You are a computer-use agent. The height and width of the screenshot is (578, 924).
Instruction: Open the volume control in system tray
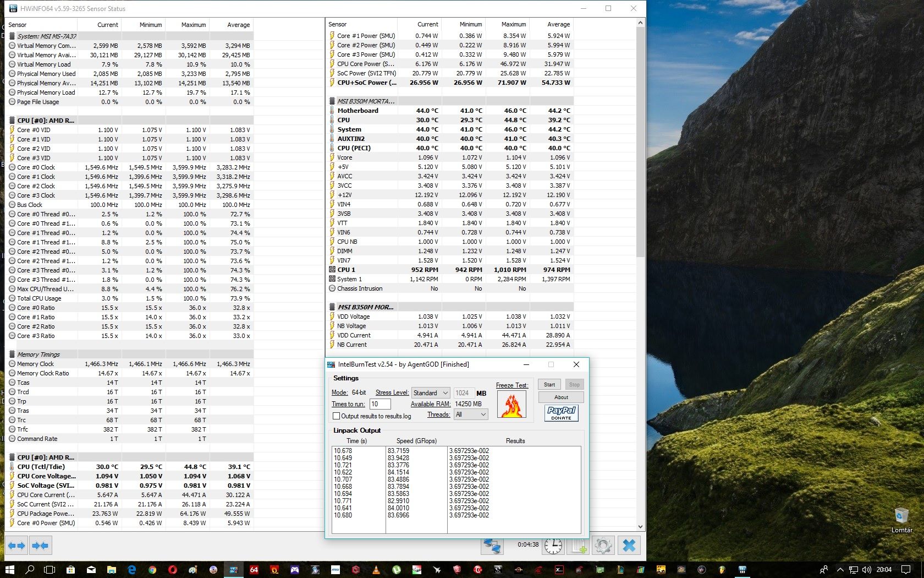pyautogui.click(x=866, y=570)
